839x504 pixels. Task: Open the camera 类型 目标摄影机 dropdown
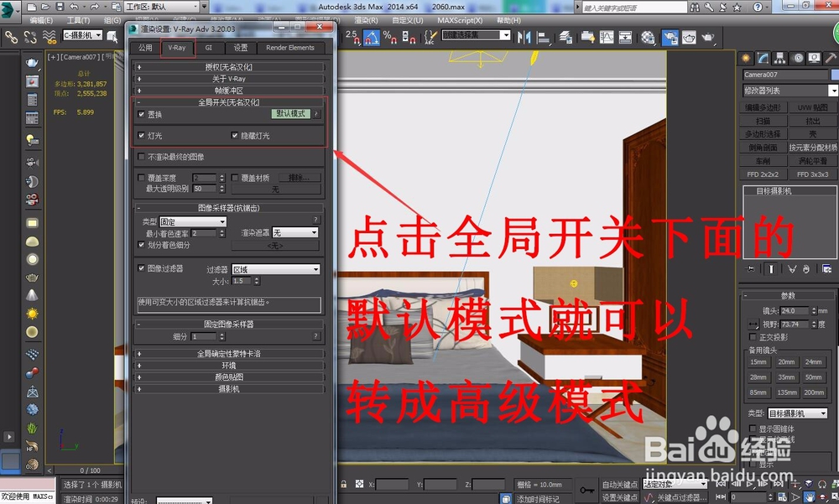tap(798, 413)
